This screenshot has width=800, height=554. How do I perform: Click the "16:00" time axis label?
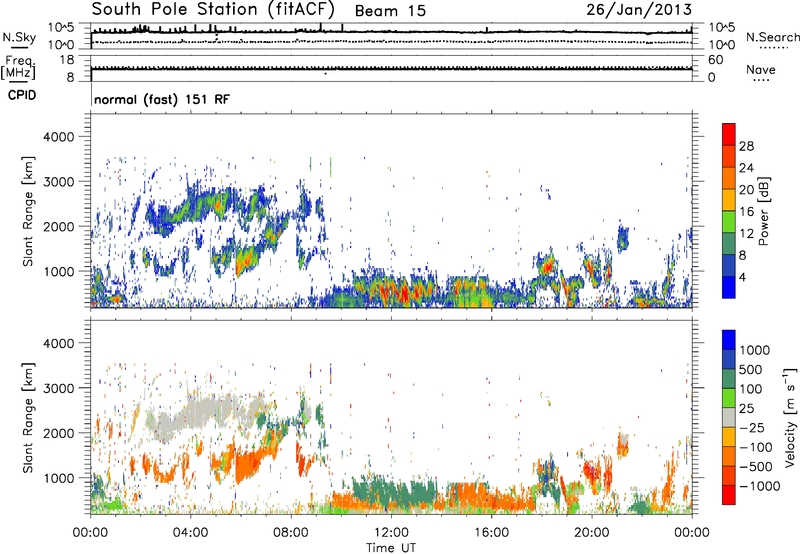tap(491, 533)
